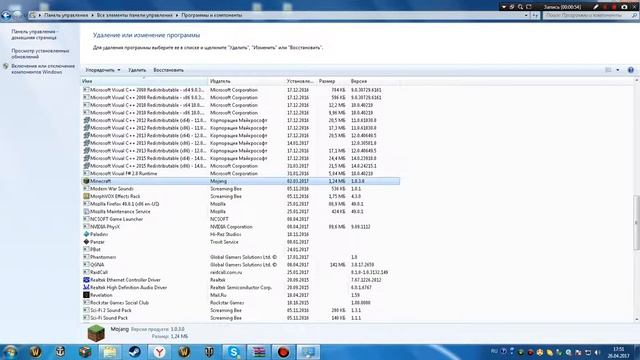Viewport: 640px width, 360px height.
Task: Click the MorphVOX Effects Pack icon
Action: [86, 196]
